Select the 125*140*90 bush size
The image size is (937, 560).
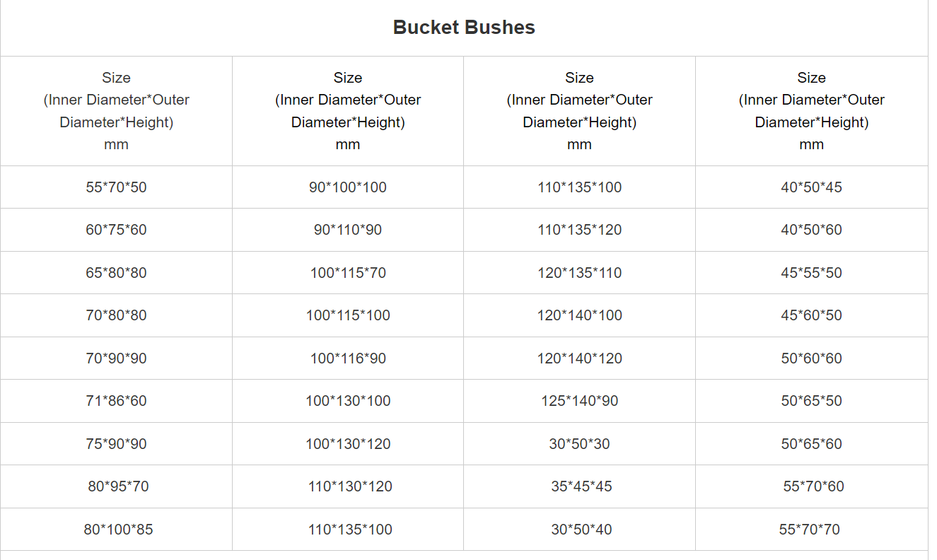click(x=579, y=401)
